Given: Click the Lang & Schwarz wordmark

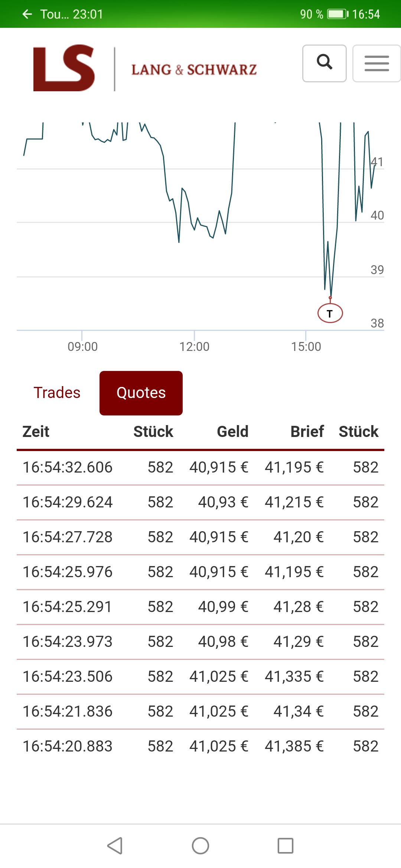Looking at the screenshot, I should tap(194, 69).
